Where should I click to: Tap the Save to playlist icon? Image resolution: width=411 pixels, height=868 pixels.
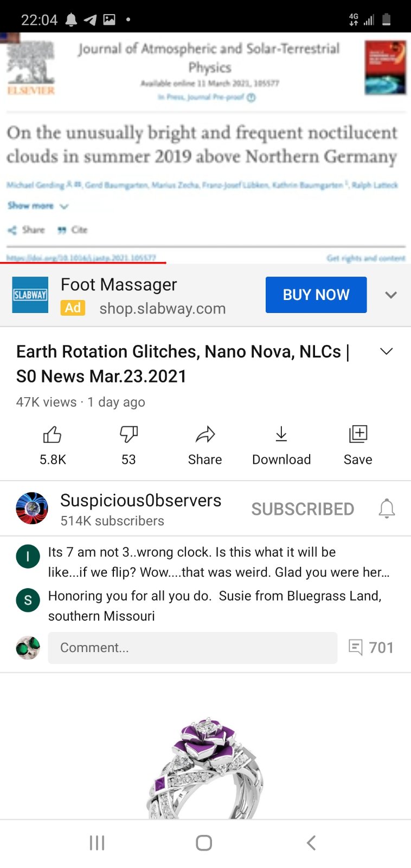[x=358, y=435]
